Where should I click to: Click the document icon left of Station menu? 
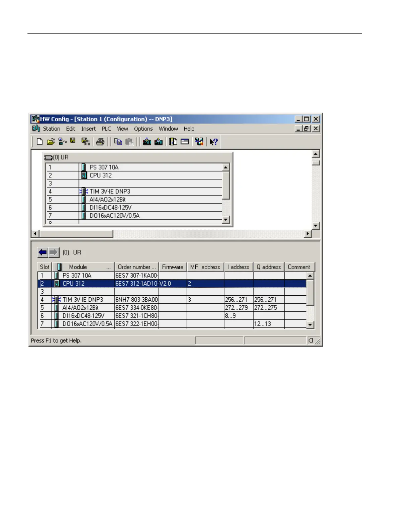pos(36,128)
